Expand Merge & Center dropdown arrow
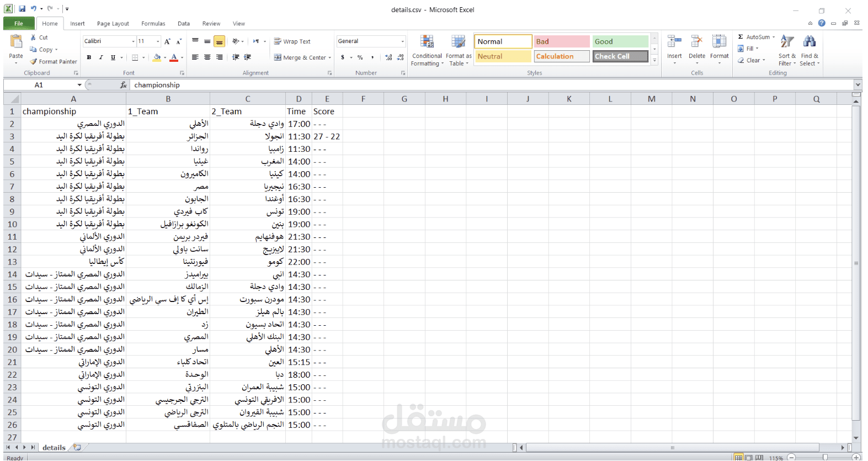 pyautogui.click(x=330, y=57)
